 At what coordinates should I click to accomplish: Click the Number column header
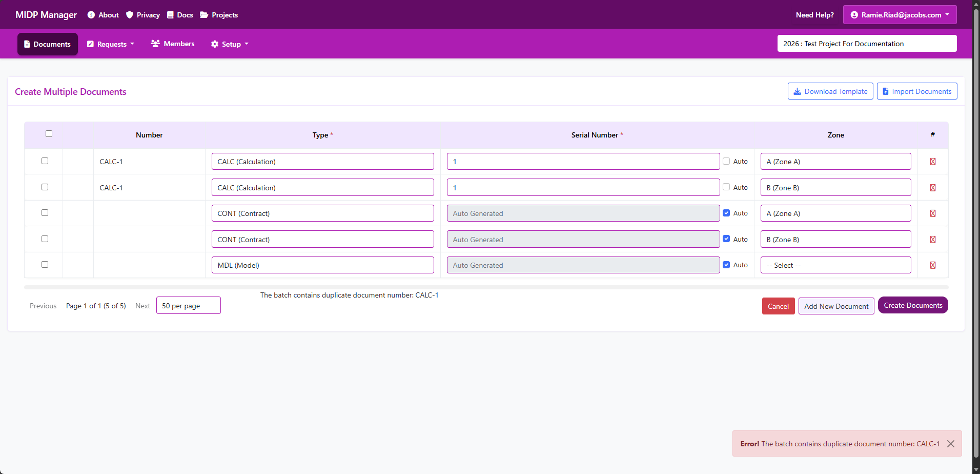click(149, 135)
